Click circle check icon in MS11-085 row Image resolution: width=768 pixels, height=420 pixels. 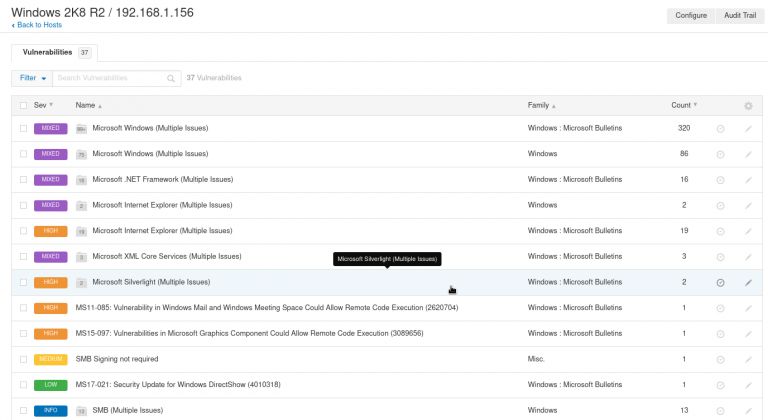coord(720,308)
